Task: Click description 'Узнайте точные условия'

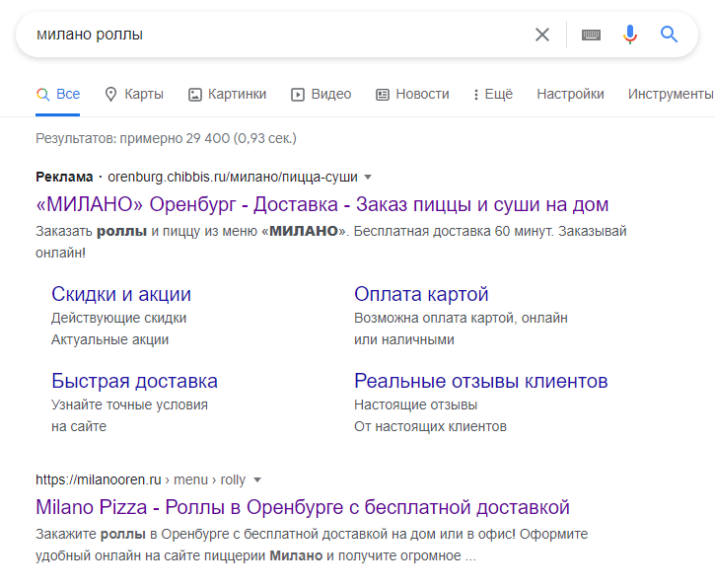Action: 129,404
